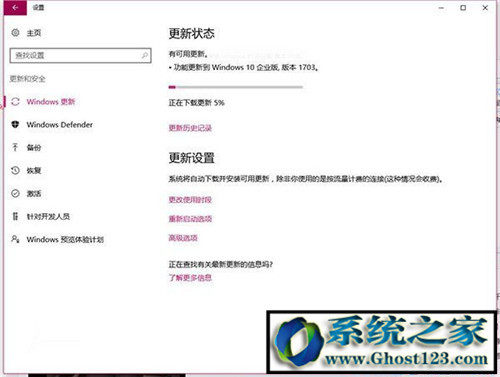This screenshot has height=377, width=500.
Task: Click the 激活 activation checkmark icon
Action: (15, 193)
